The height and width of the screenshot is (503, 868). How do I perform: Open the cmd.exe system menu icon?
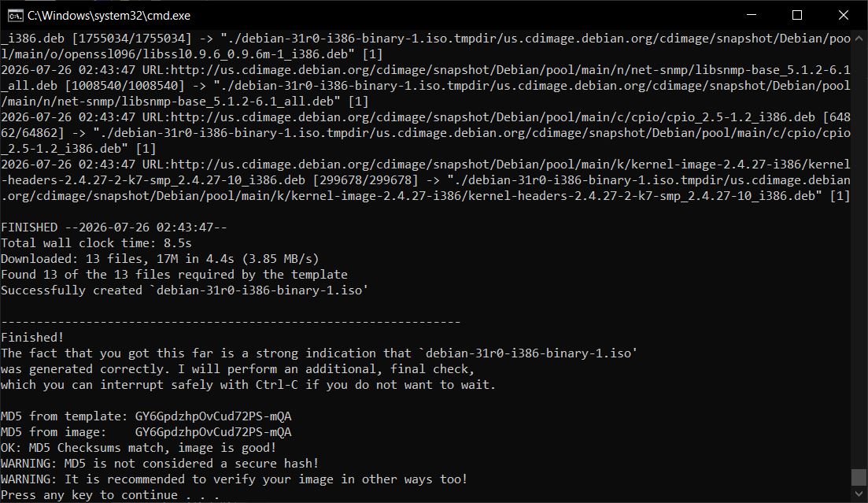coord(15,16)
